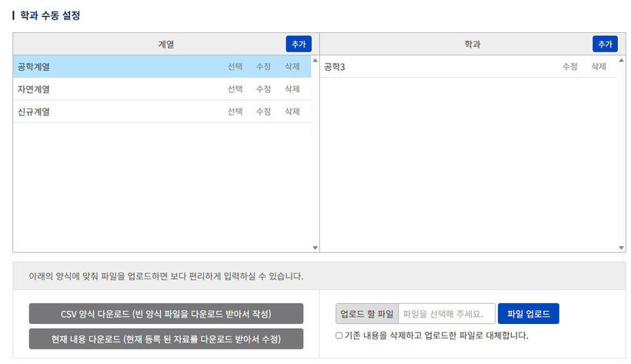Delete the 신규계열 entry
The width and height of the screenshot is (631, 364).
292,112
